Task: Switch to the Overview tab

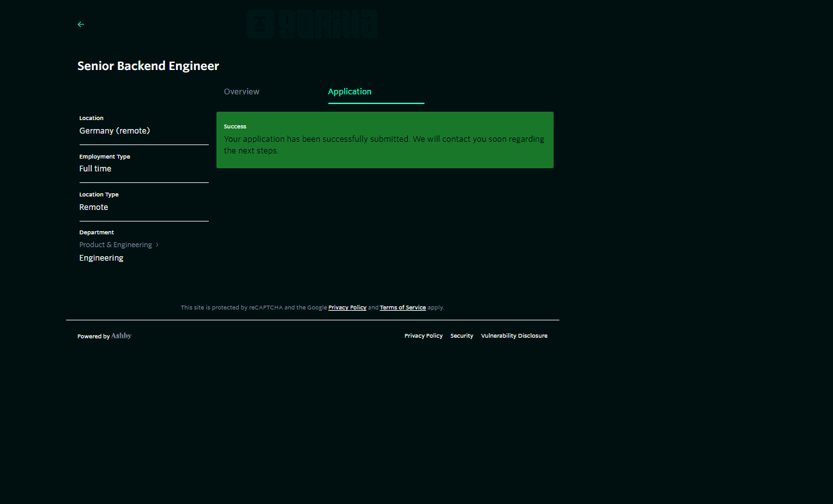Action: tap(241, 92)
